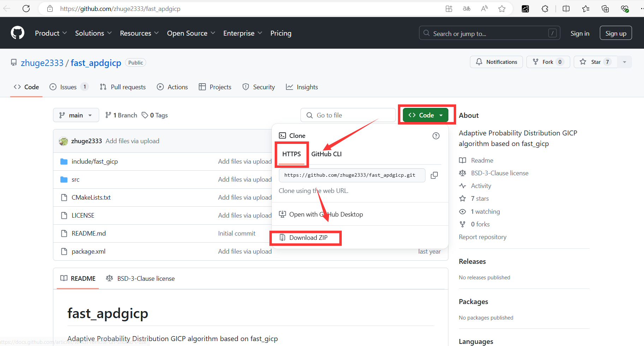Open the Activity link
644x346 pixels.
tap(475, 186)
